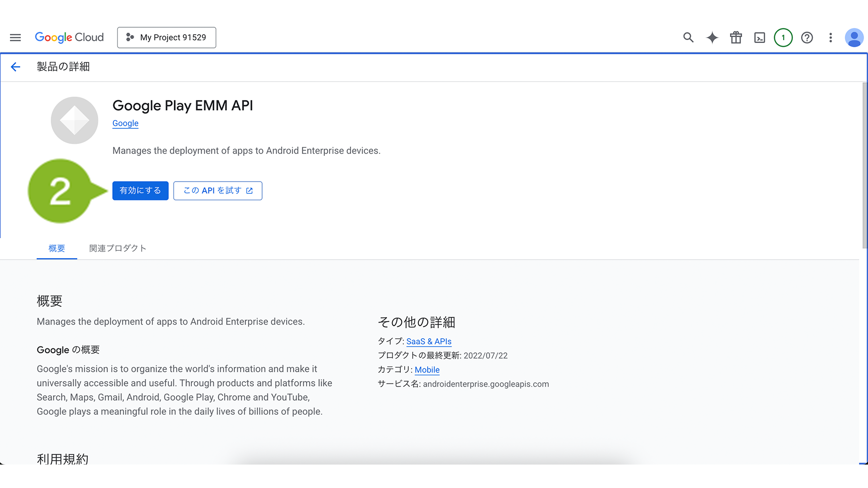Viewport: 868px width, 488px height.
Task: Switch to the 関連プロダクト tab
Action: click(118, 248)
